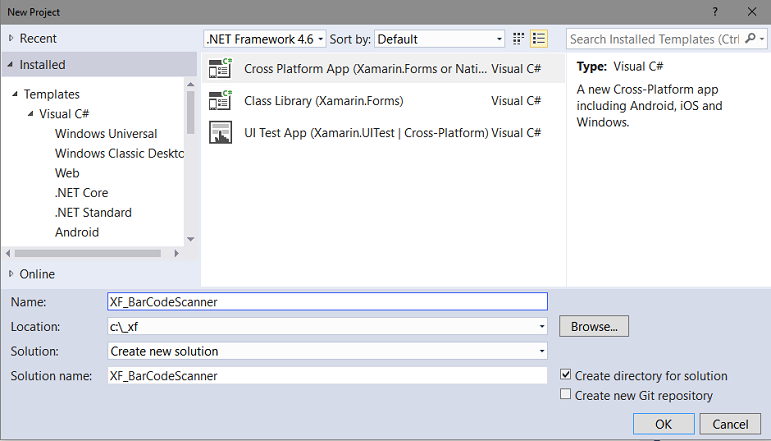This screenshot has height=441, width=771.
Task: Open the Help question mark button
Action: click(x=715, y=12)
